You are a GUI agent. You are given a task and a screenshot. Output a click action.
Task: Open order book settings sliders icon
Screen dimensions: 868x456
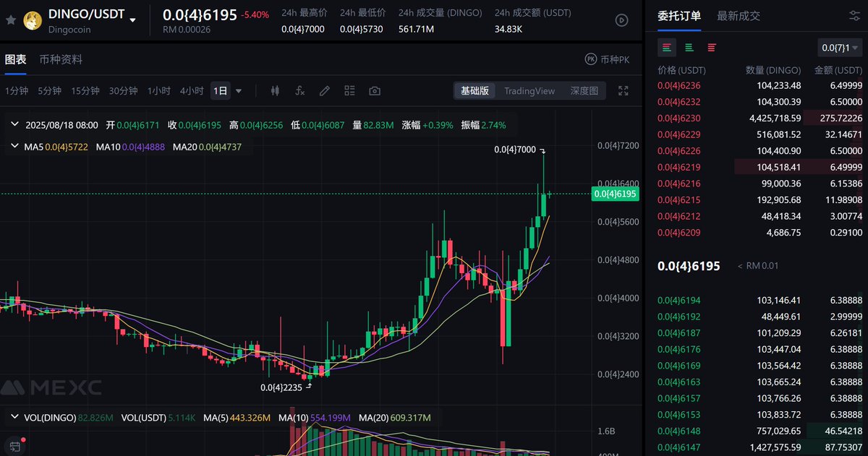point(854,16)
